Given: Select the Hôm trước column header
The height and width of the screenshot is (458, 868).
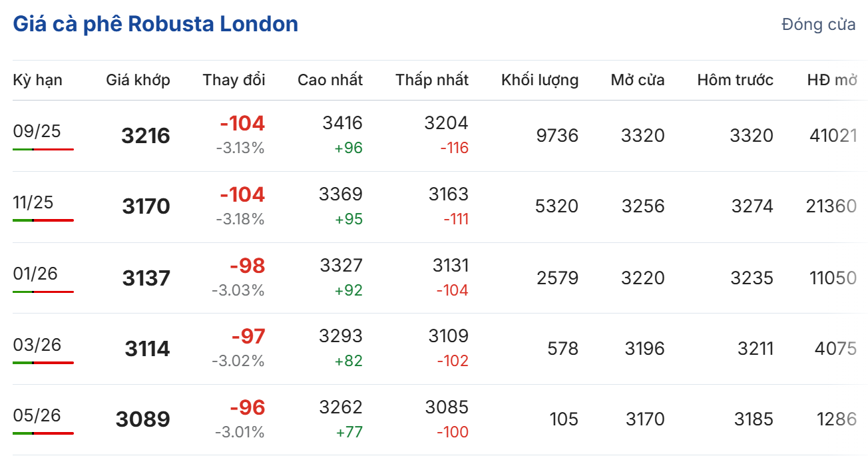Looking at the screenshot, I should [735, 81].
